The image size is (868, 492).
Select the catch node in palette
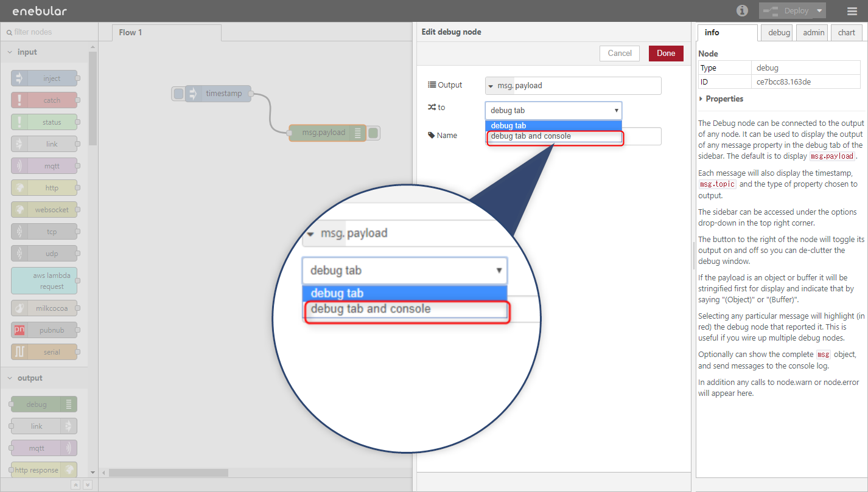(x=44, y=100)
